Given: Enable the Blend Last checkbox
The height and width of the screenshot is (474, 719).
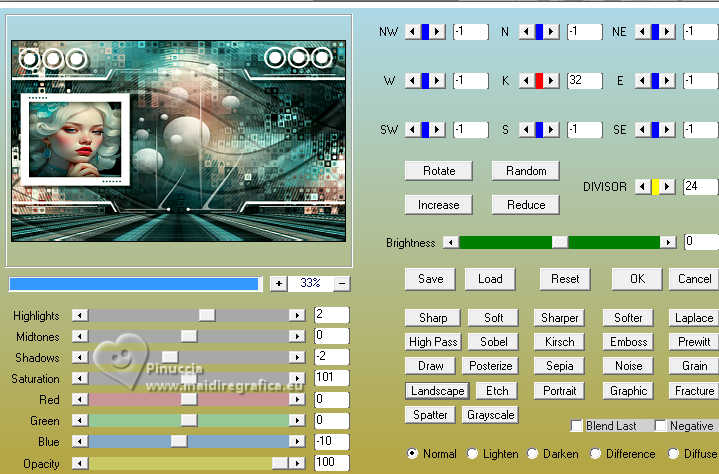Looking at the screenshot, I should 576,426.
